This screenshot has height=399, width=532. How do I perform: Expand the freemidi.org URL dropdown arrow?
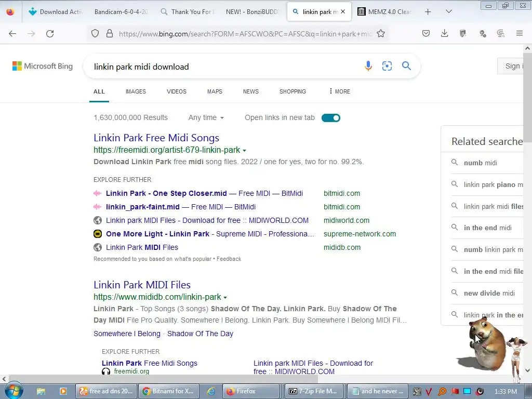pyautogui.click(x=245, y=150)
